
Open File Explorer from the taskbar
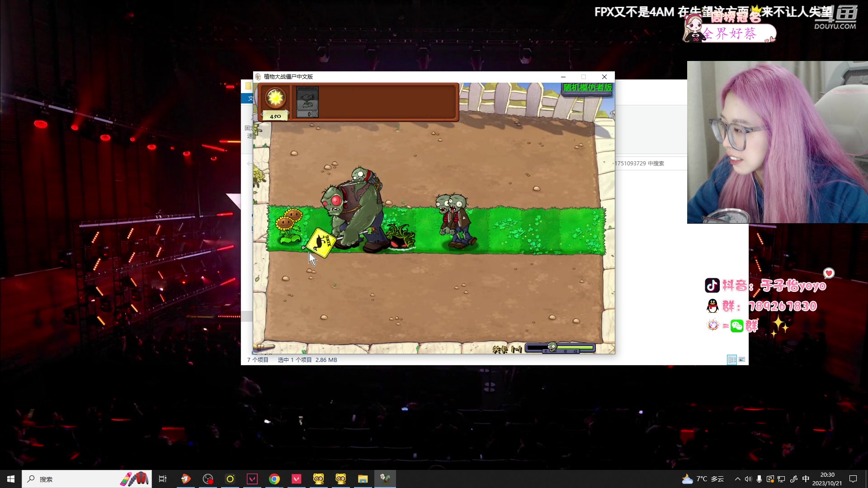coord(363,479)
